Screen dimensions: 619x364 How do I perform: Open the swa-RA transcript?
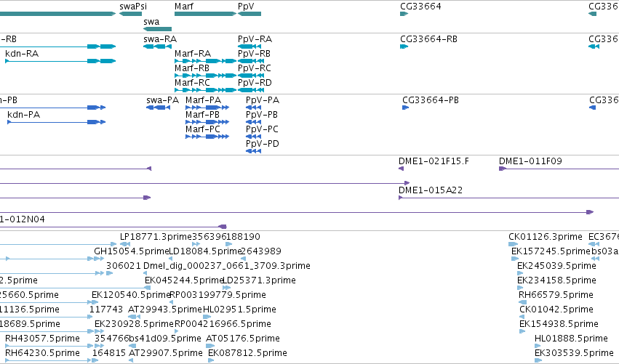pyautogui.click(x=157, y=46)
